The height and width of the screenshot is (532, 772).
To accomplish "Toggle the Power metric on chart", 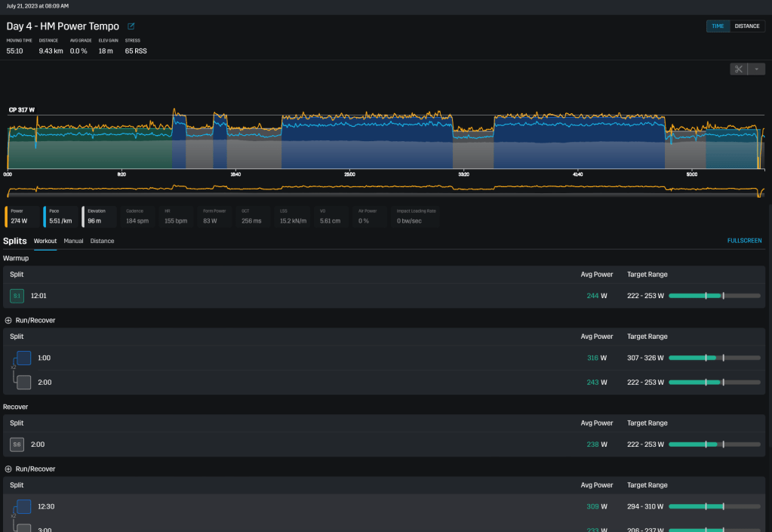I will (x=22, y=217).
